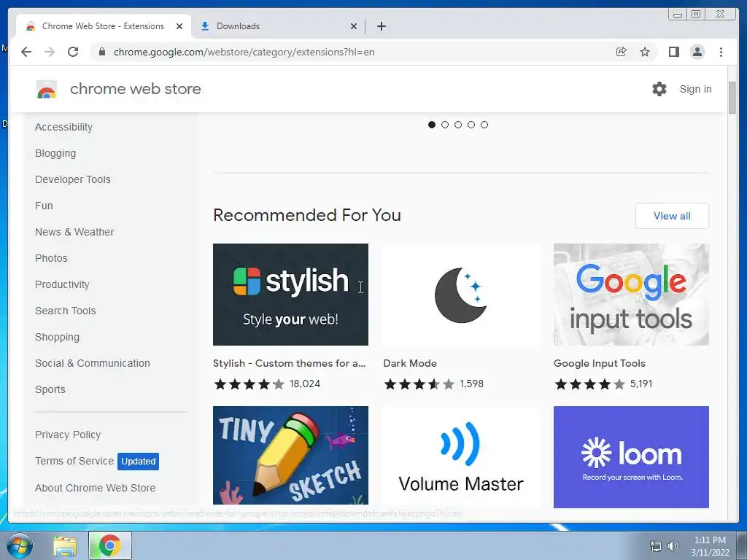Close the Chrome Web Store tab

coord(179,26)
